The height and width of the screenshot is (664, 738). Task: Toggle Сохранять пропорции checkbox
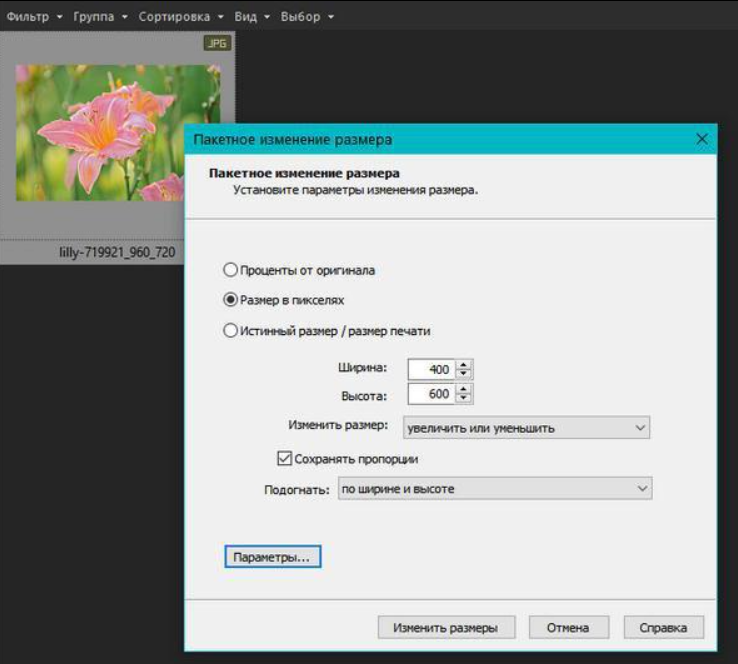(x=284, y=458)
